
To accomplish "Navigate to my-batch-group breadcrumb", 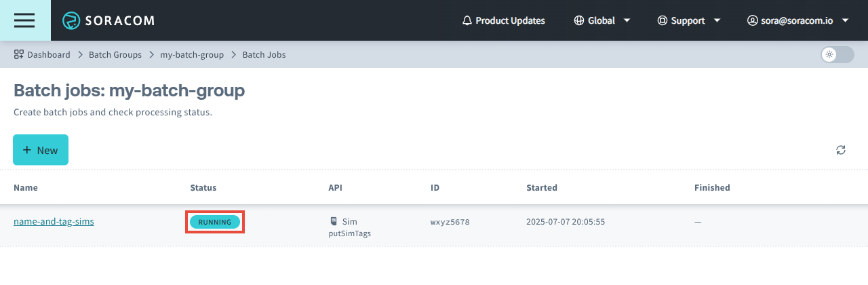I will (x=192, y=54).
